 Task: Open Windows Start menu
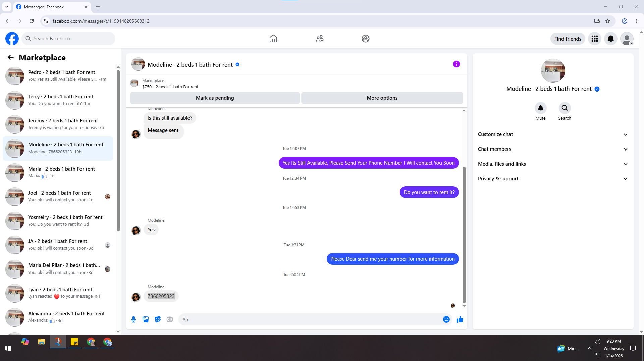(8, 348)
